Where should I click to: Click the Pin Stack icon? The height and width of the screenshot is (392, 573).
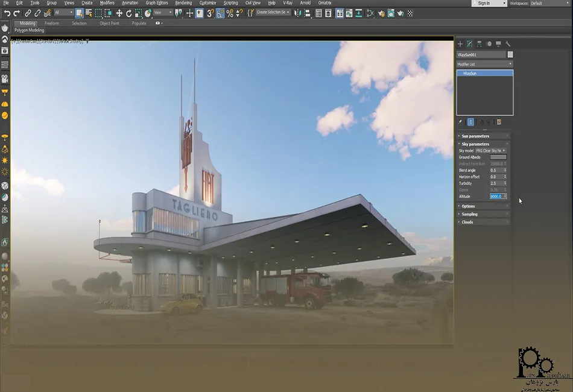pos(460,122)
